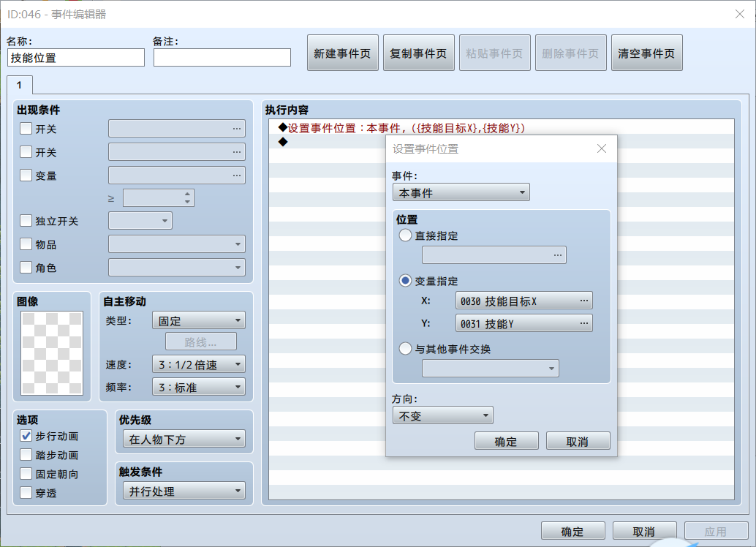Select the 设置事件位置 command line
This screenshot has width=756, height=547.
502,128
